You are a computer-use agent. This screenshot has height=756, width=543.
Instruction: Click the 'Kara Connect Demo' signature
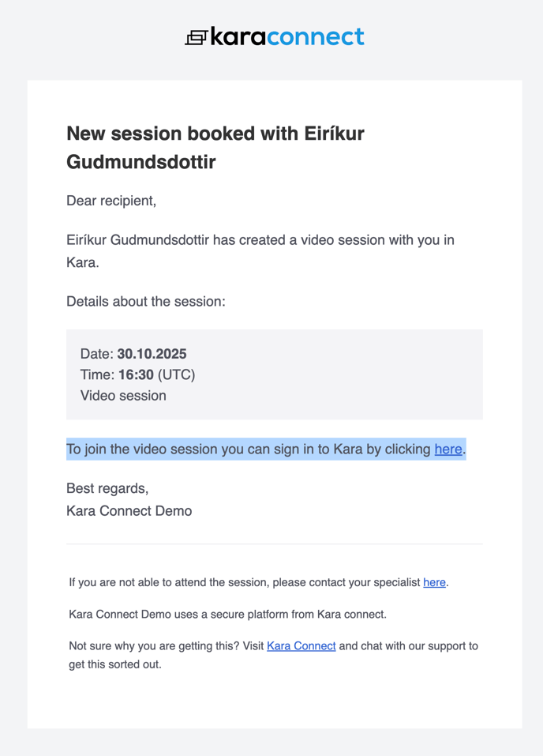(129, 510)
